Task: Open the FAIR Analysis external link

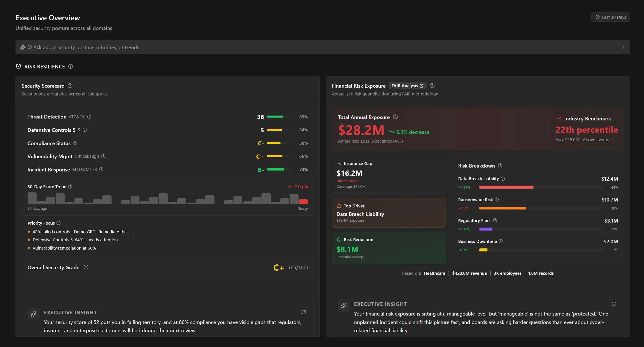Action: [407, 86]
